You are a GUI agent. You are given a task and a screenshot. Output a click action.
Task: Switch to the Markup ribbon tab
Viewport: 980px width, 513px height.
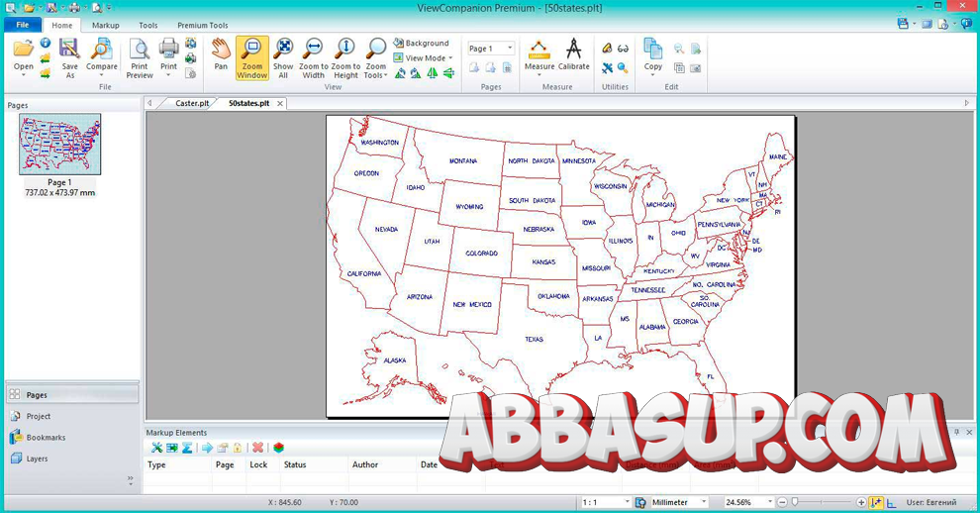click(106, 25)
